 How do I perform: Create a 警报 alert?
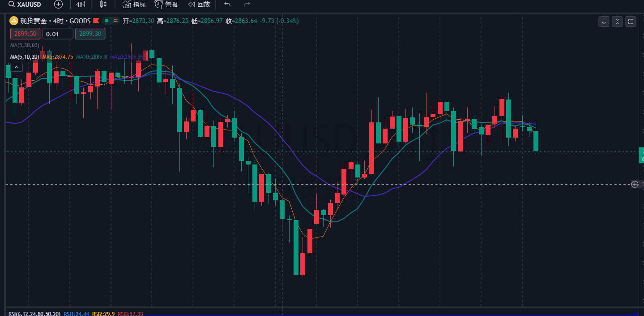[166, 4]
